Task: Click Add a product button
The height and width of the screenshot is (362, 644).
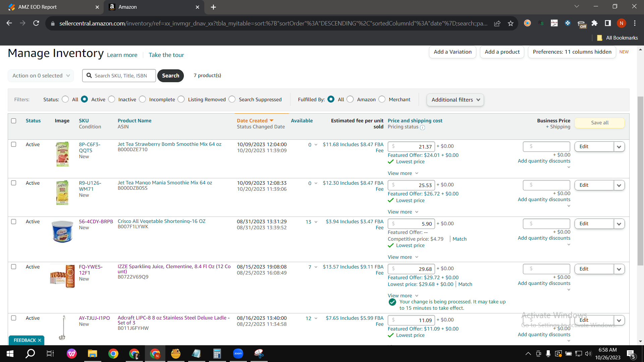Action: (502, 52)
